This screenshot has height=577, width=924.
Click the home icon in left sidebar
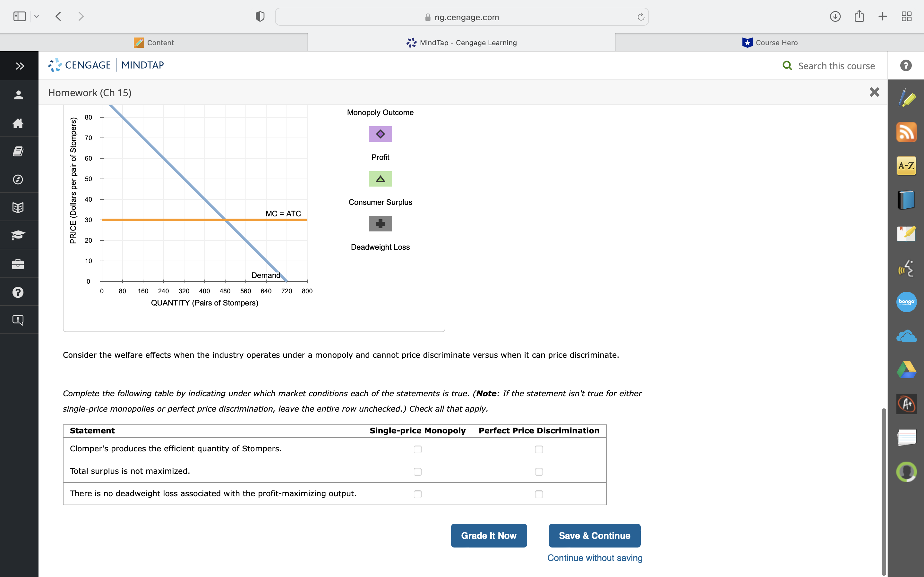pos(18,123)
